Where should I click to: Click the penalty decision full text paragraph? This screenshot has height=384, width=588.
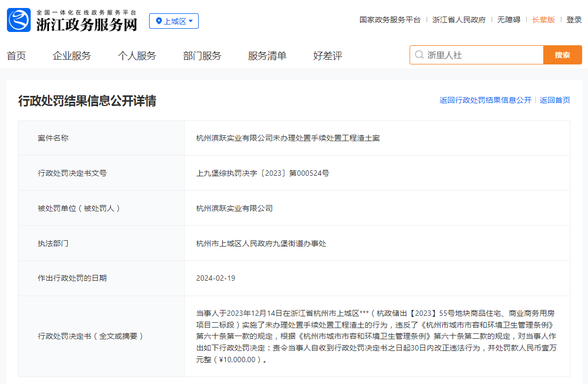tap(376, 337)
